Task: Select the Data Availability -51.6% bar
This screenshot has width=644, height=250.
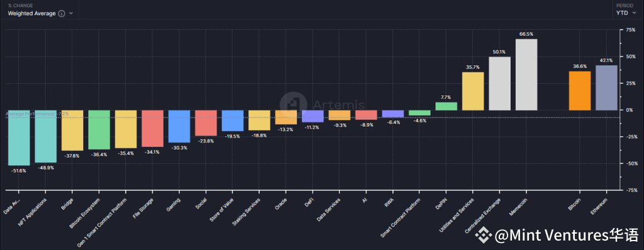Action: (19, 138)
